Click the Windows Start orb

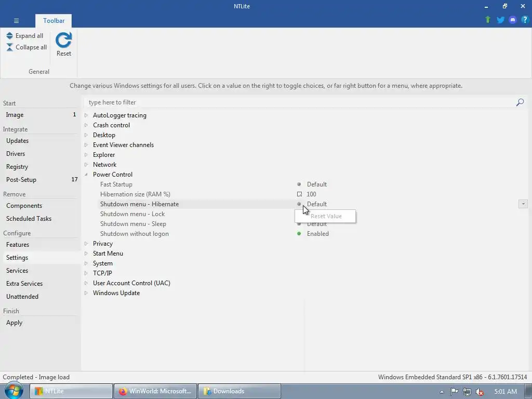click(14, 391)
